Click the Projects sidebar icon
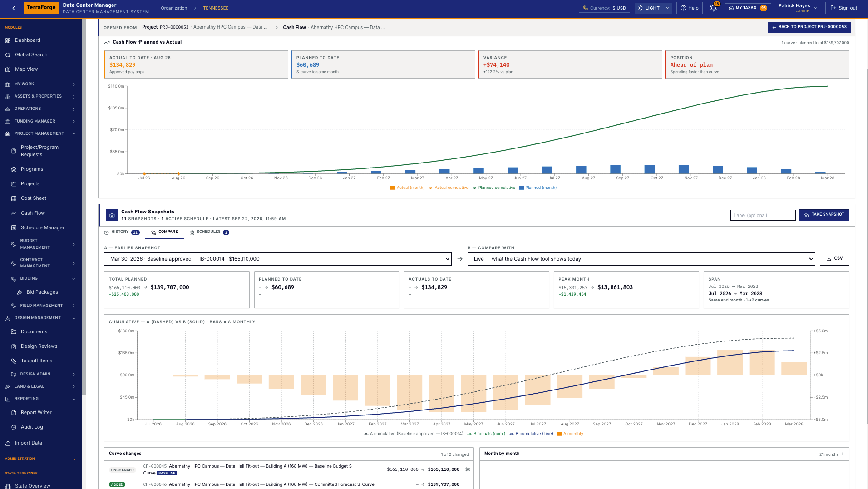 click(14, 184)
